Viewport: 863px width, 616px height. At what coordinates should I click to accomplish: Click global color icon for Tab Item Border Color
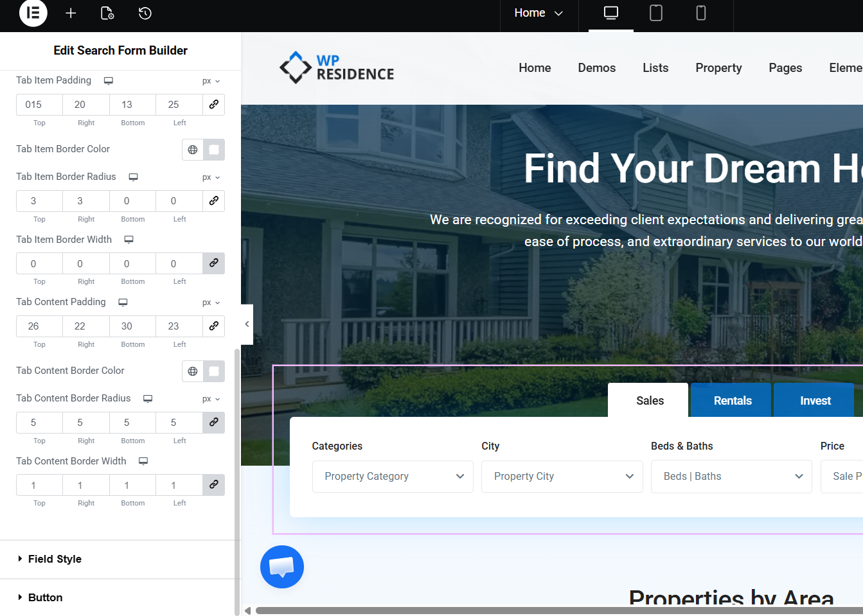coord(193,150)
